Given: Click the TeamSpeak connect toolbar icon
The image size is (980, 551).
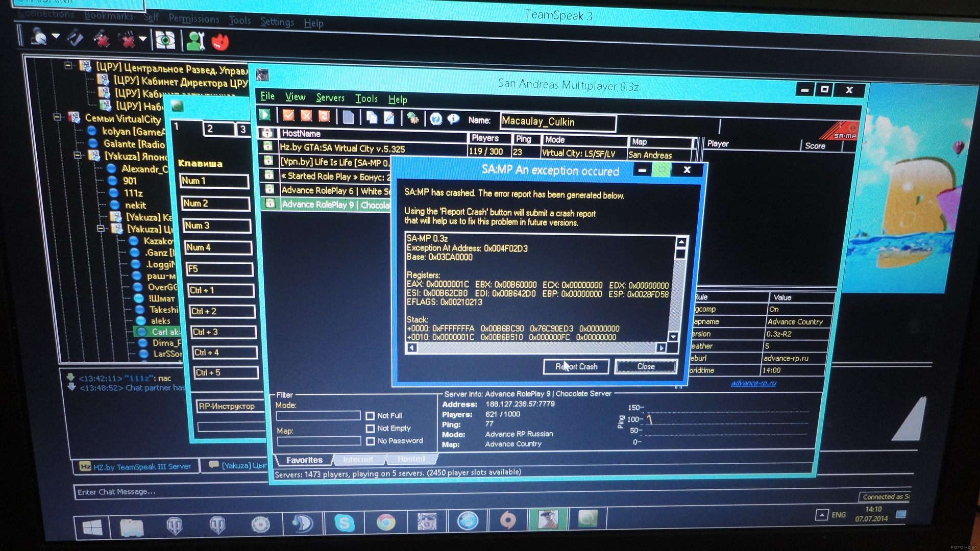Looking at the screenshot, I should [39, 36].
